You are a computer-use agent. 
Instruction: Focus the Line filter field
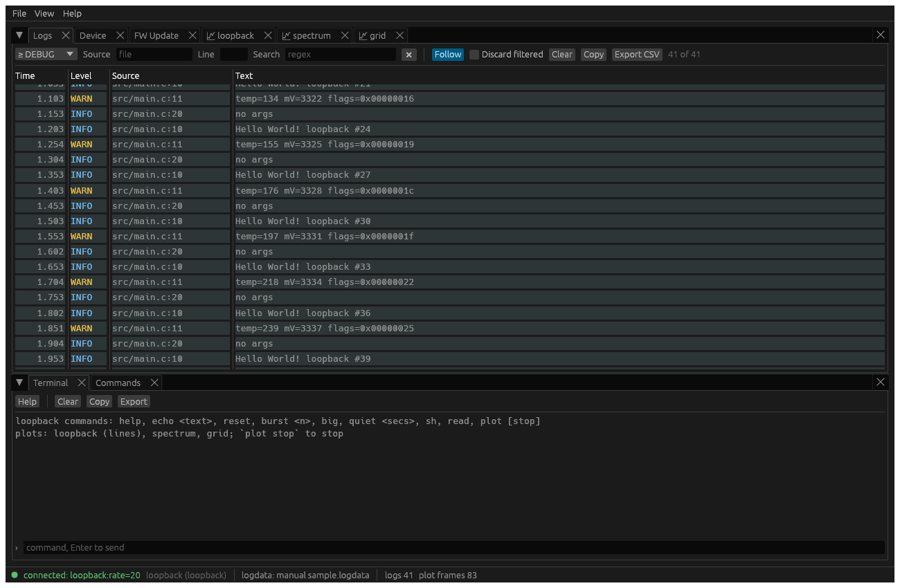point(233,55)
